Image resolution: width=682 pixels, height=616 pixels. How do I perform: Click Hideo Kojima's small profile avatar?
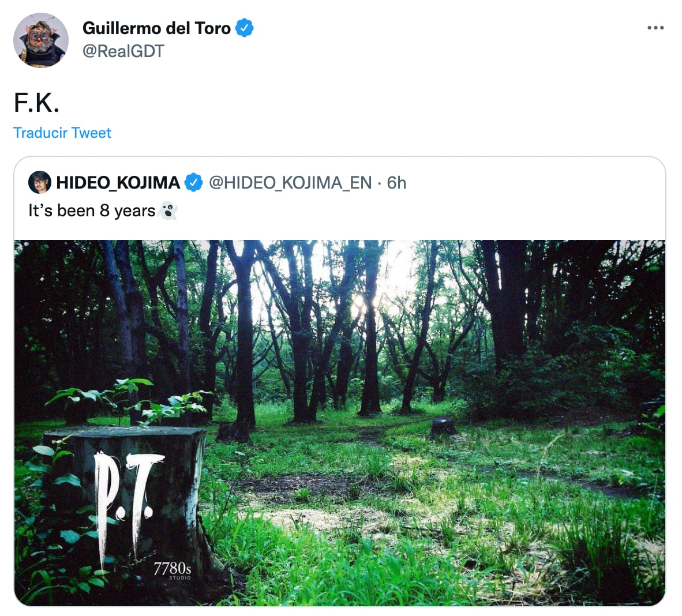(39, 183)
